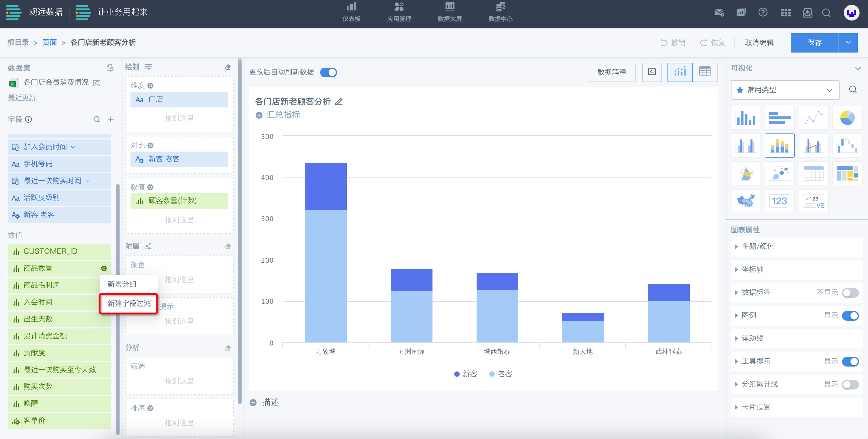The width and height of the screenshot is (868, 439).
Task: Clear the 绘制 section with eraser icon
Action: coord(228,67)
